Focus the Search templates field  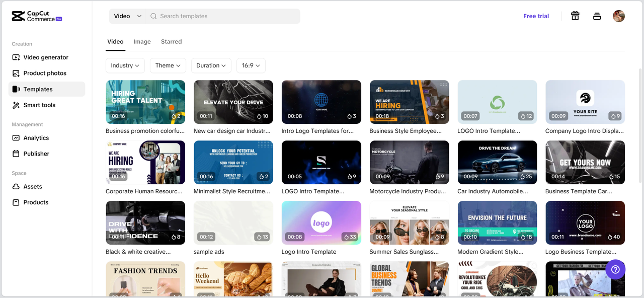[223, 16]
